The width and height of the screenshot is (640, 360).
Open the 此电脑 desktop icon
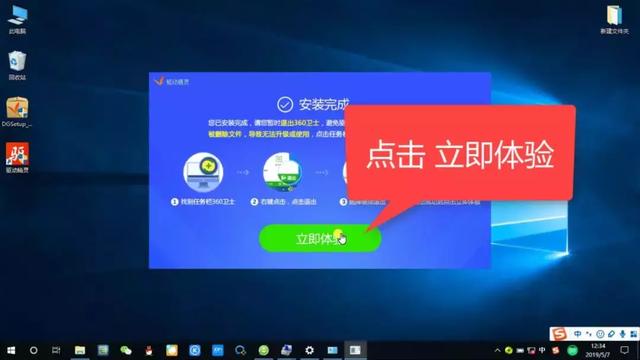point(17,20)
